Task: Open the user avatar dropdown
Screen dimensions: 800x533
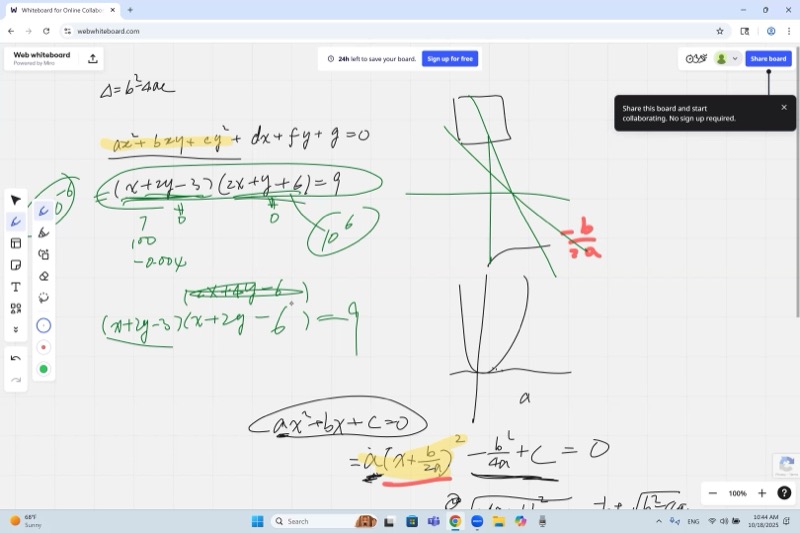Action: coord(727,59)
